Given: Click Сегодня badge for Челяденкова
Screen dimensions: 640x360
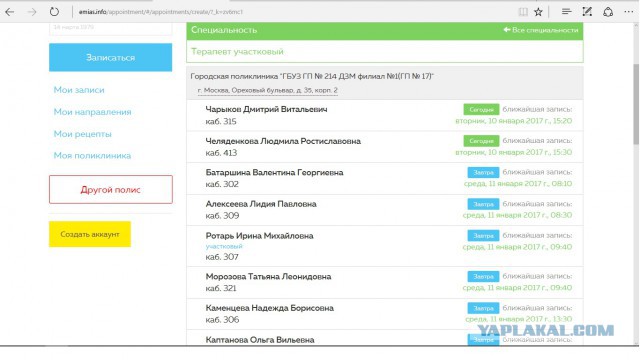Looking at the screenshot, I should pos(481,141).
